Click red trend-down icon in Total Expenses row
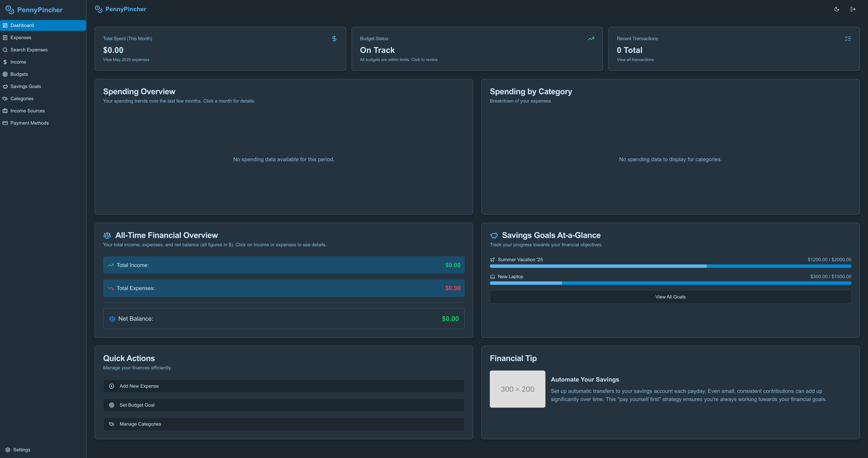The width and height of the screenshot is (868, 458). [111, 288]
